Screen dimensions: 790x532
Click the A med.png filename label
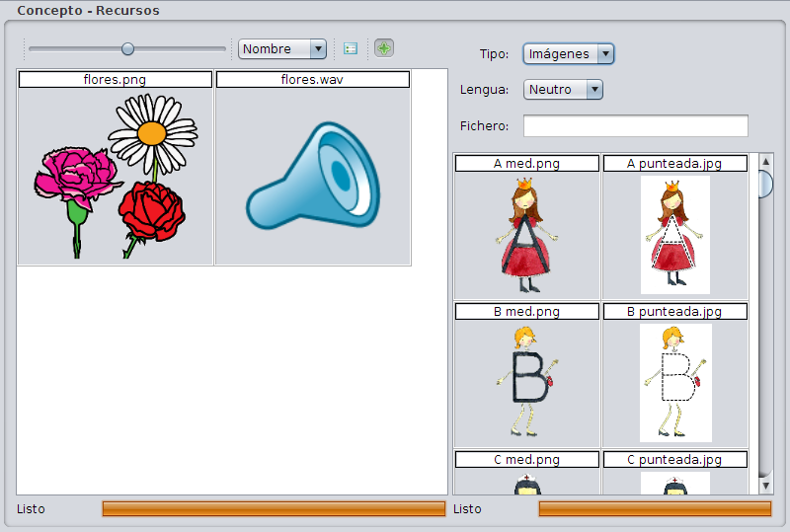527,163
